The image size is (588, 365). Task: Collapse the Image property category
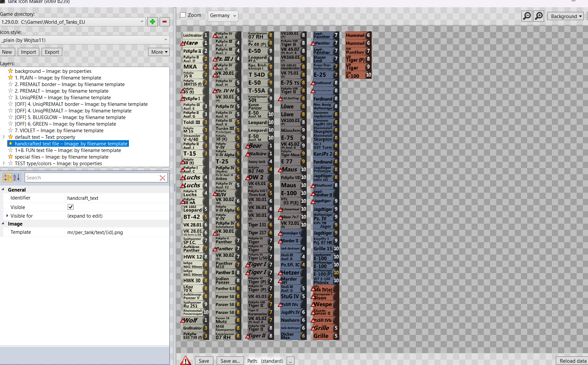pos(3,224)
